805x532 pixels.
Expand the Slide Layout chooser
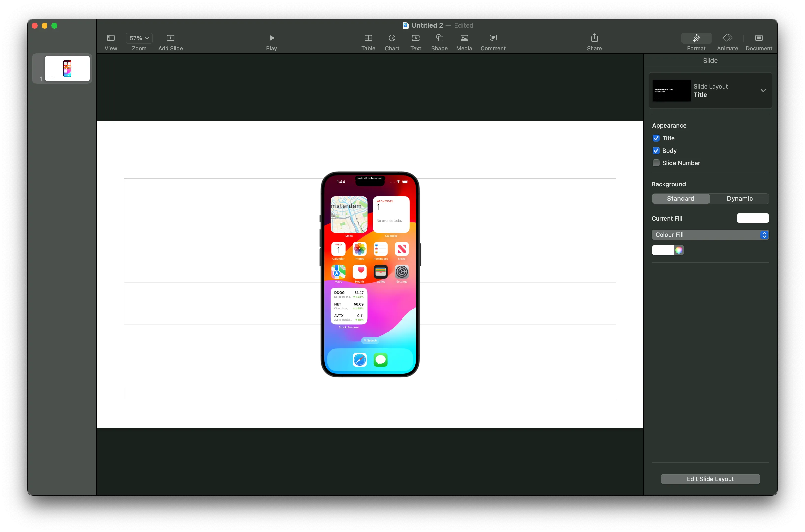coord(763,90)
